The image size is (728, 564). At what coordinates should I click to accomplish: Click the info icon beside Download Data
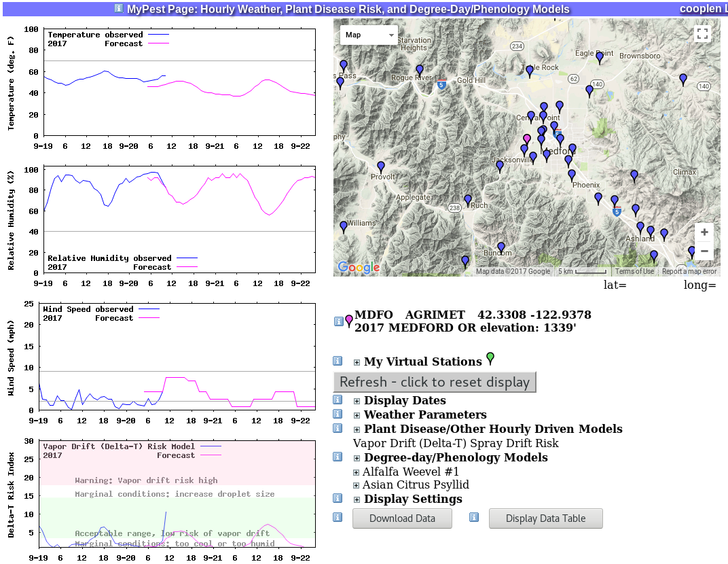click(x=338, y=517)
